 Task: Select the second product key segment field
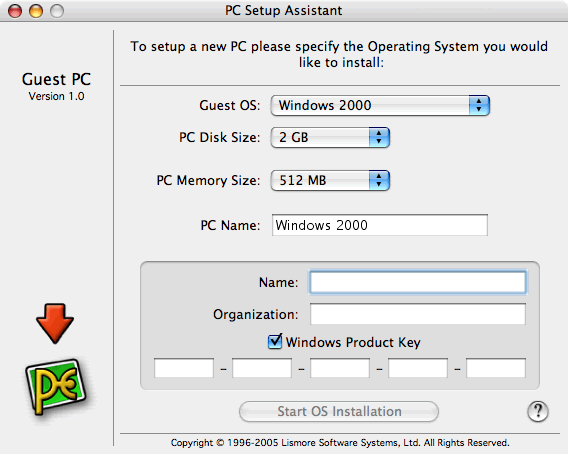tap(262, 368)
